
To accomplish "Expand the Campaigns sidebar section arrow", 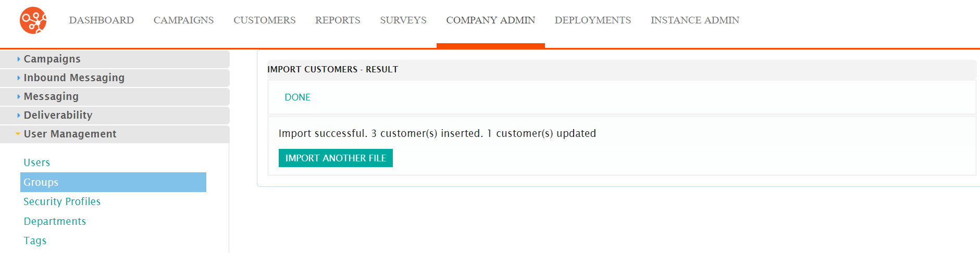I will pos(19,59).
